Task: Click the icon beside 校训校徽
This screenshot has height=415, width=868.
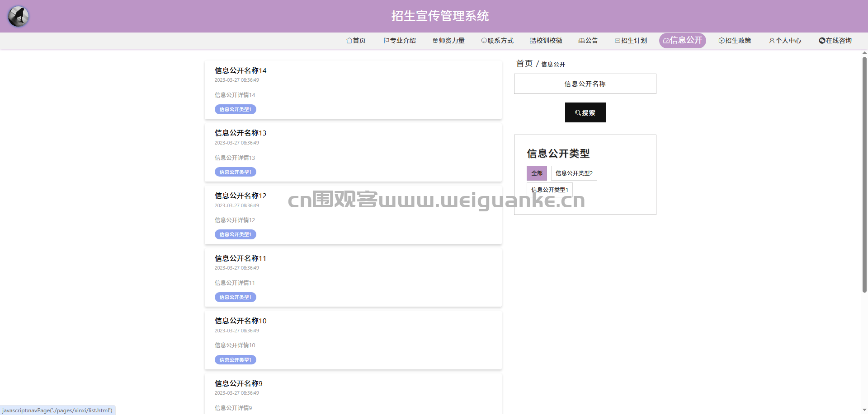Action: [533, 41]
